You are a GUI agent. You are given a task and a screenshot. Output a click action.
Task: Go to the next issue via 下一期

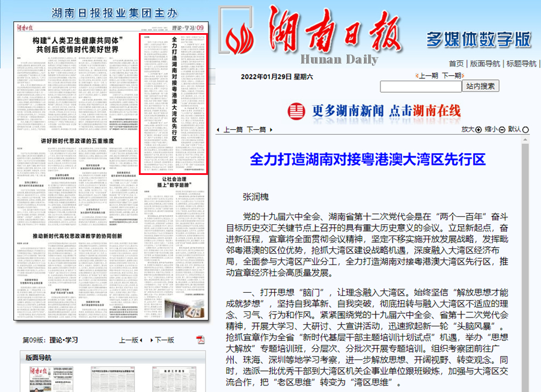[x=451, y=76]
